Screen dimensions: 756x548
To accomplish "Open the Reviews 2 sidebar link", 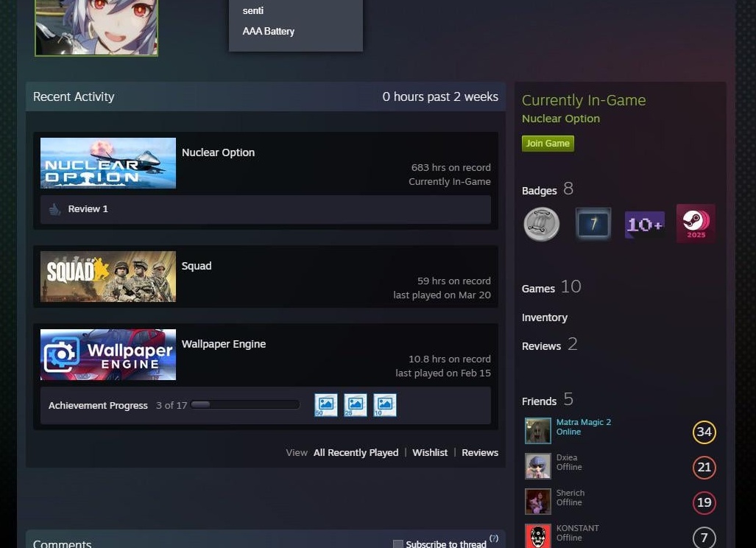I will click(550, 345).
